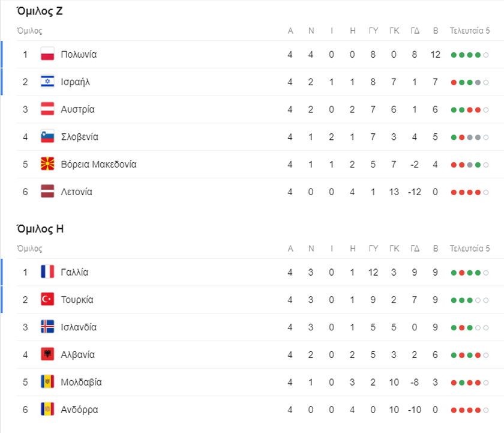
Task: Click the Israel flag icon
Action: coord(47,82)
